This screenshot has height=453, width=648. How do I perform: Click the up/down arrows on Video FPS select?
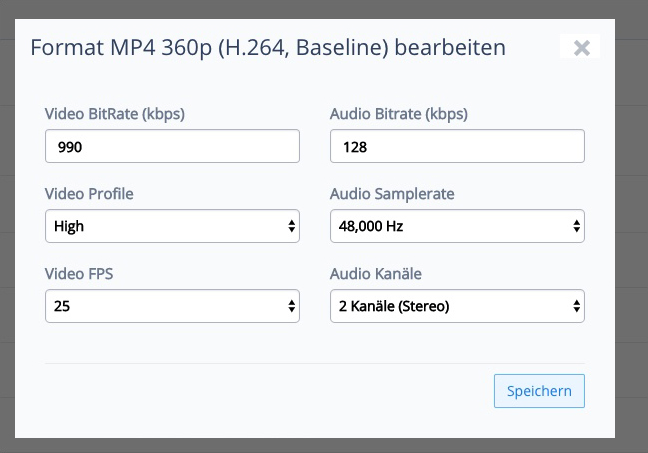[x=292, y=306]
